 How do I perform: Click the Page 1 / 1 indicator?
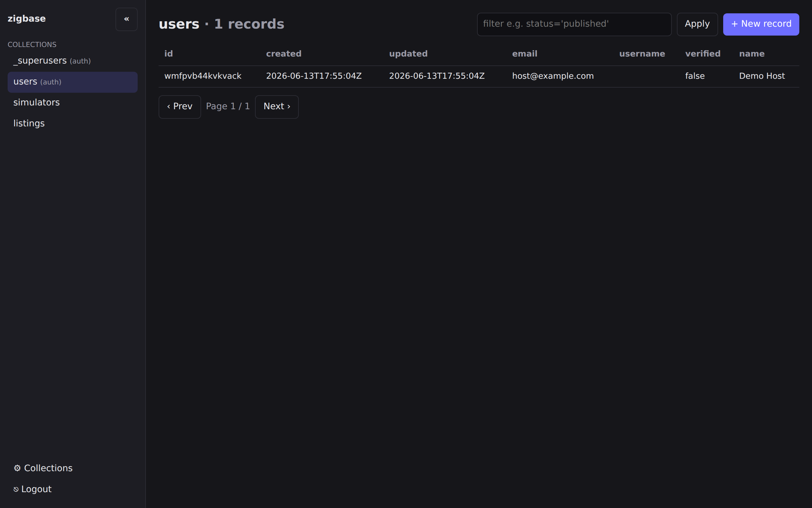pos(228,106)
